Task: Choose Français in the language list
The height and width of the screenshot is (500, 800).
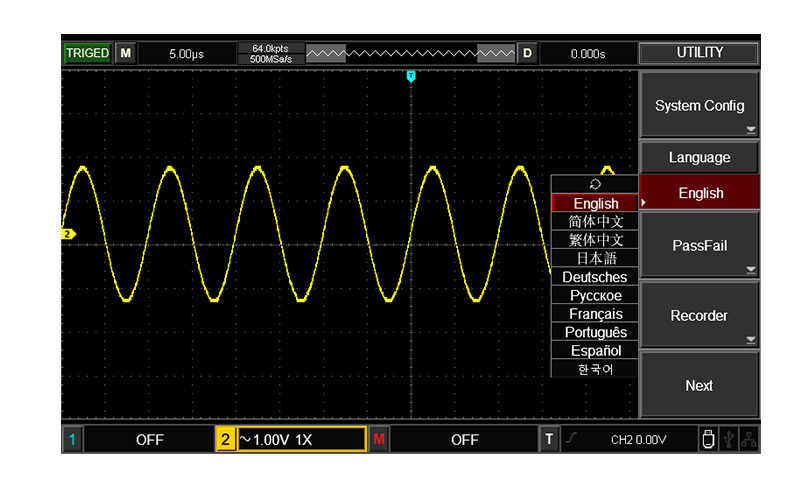Action: [595, 314]
